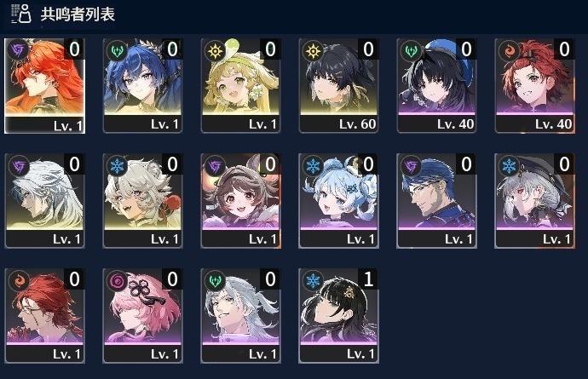The height and width of the screenshot is (379, 588).
Task: Select the highlighted orange-haired character card
Action: pos(44,85)
